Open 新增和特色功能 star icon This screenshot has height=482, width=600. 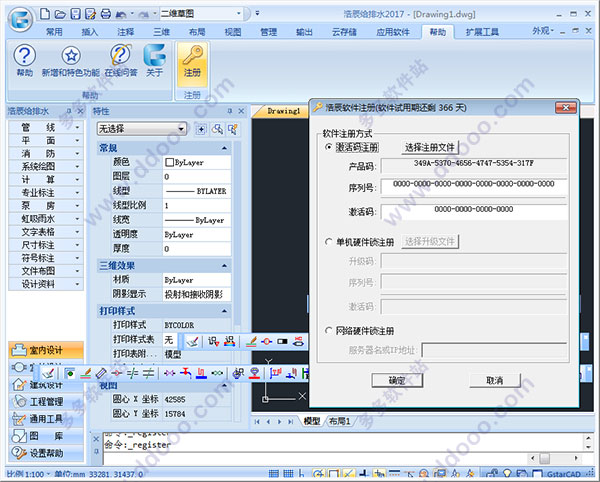71,60
